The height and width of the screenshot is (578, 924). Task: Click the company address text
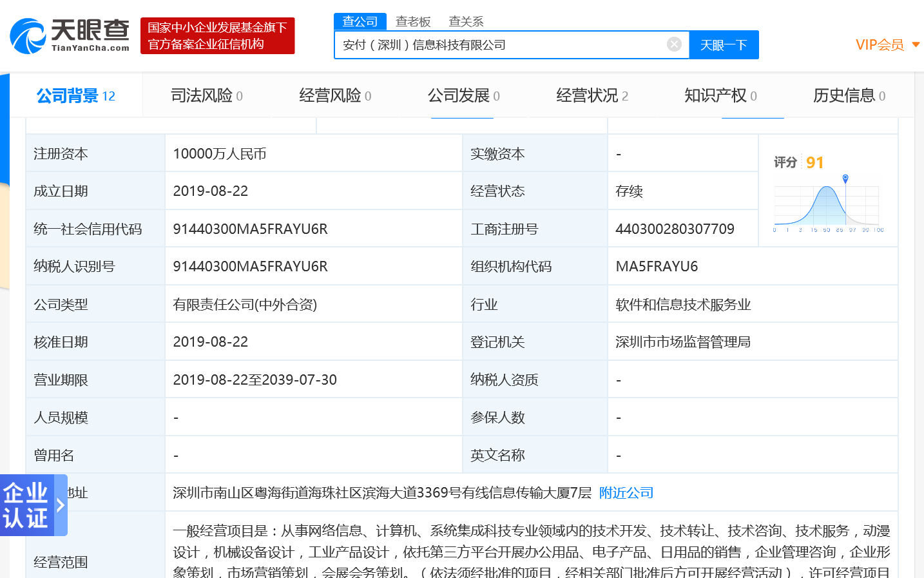tap(382, 493)
